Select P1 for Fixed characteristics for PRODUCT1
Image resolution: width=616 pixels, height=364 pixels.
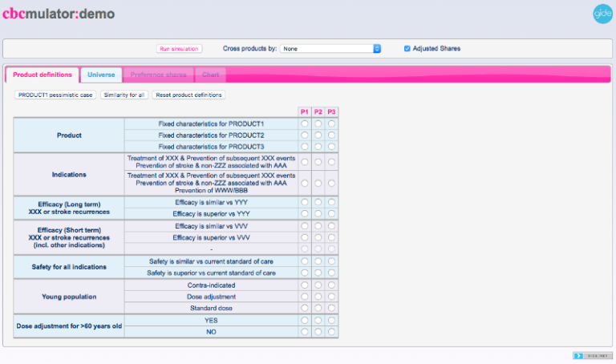pyautogui.click(x=305, y=124)
